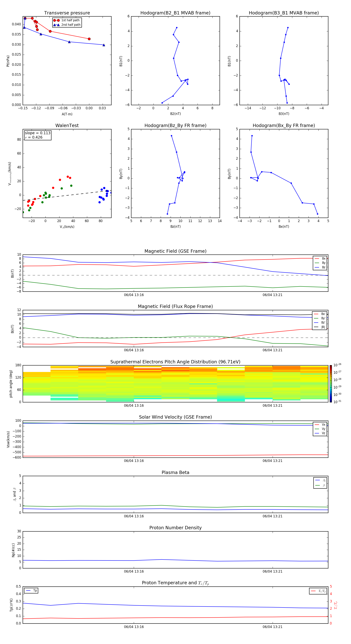Click the 'r = 0.426' annotation
Image resolution: width=351 pixels, height=644 pixels.
tap(34, 137)
